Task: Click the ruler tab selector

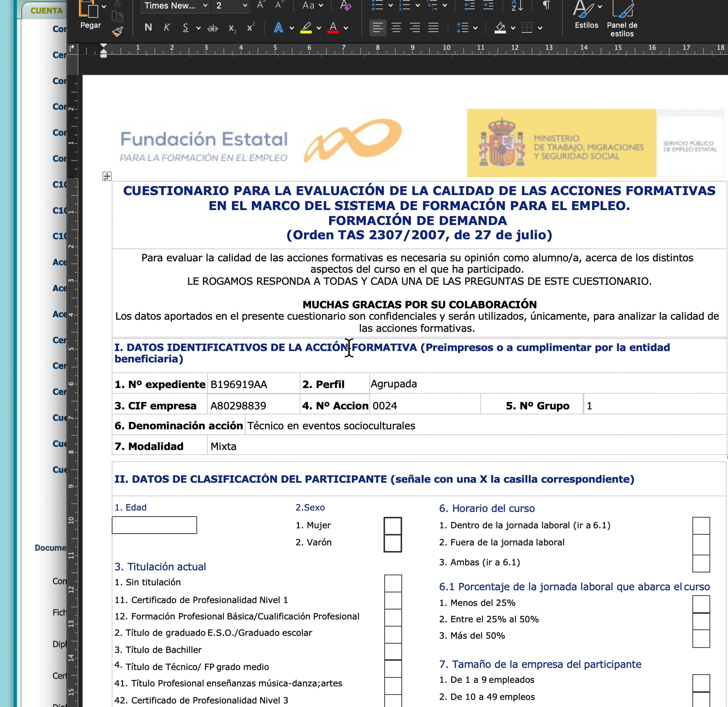Action: (x=72, y=48)
